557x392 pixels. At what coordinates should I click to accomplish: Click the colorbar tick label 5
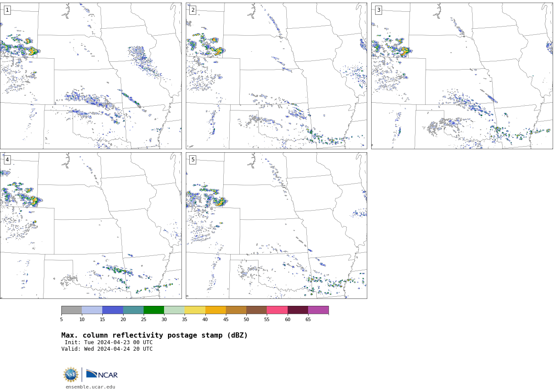tap(61, 319)
